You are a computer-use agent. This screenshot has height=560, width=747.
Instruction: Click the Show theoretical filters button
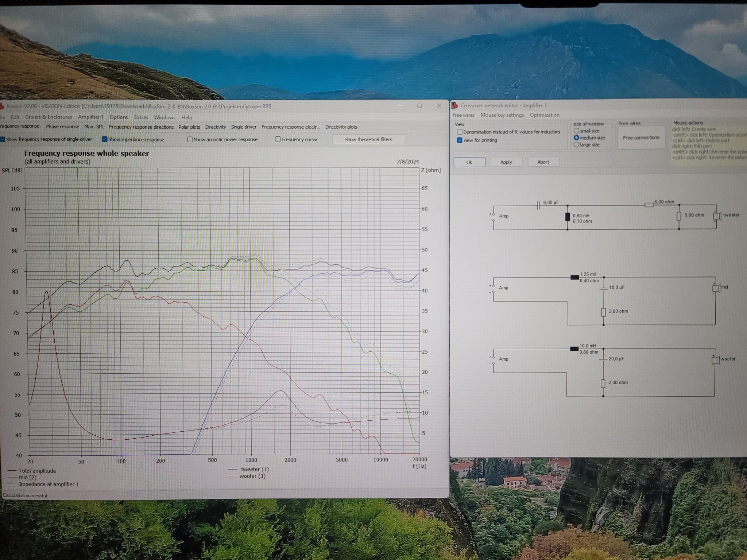368,139
